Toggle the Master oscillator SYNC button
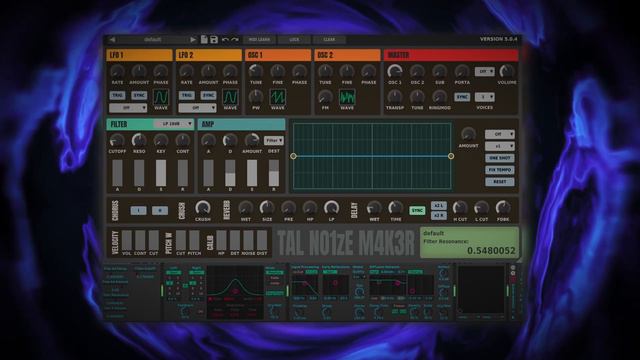 click(462, 97)
